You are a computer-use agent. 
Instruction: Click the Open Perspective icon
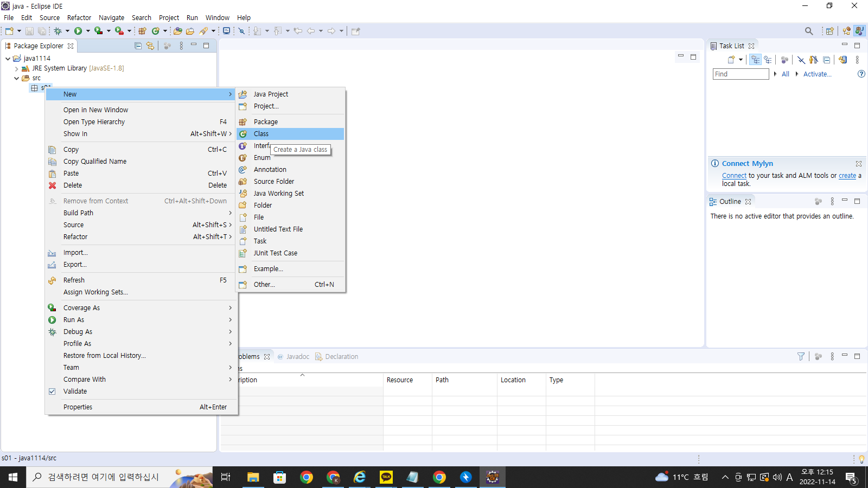(x=829, y=31)
